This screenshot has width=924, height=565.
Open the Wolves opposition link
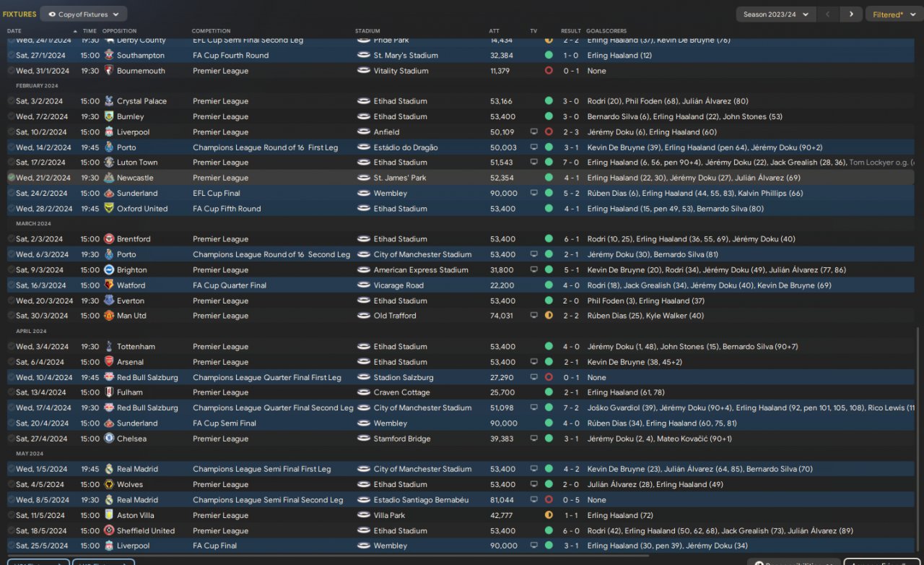pyautogui.click(x=130, y=485)
